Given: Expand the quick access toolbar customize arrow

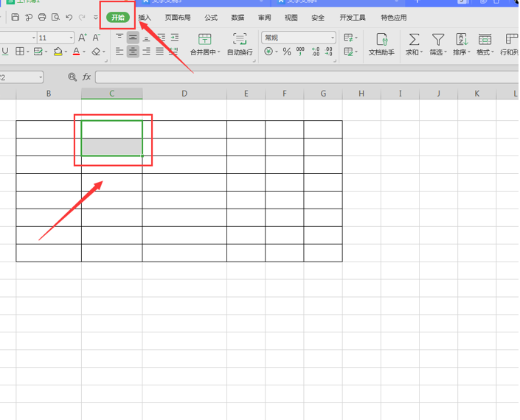Looking at the screenshot, I should [x=96, y=18].
